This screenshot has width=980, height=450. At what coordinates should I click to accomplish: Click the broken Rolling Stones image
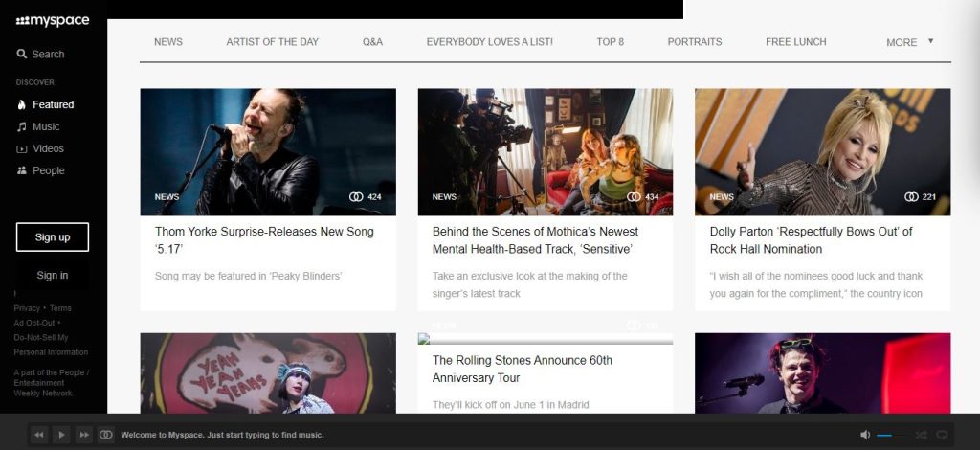[545, 339]
